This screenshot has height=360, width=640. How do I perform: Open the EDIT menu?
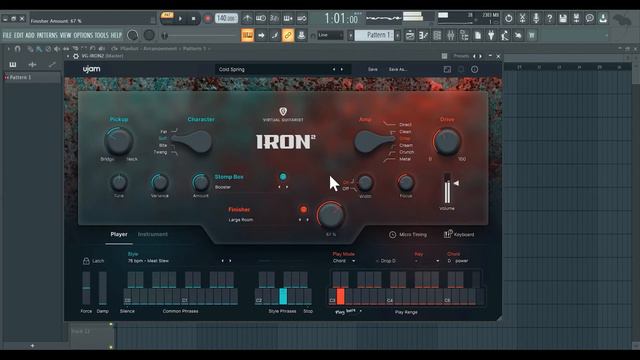19,36
